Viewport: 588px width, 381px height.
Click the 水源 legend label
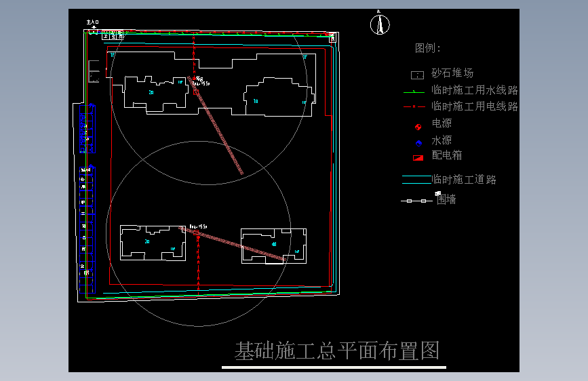click(442, 140)
